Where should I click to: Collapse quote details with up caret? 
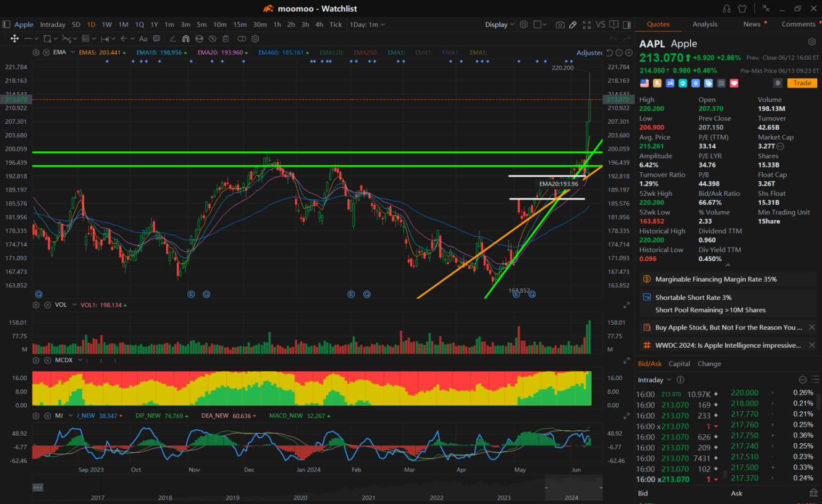728,265
